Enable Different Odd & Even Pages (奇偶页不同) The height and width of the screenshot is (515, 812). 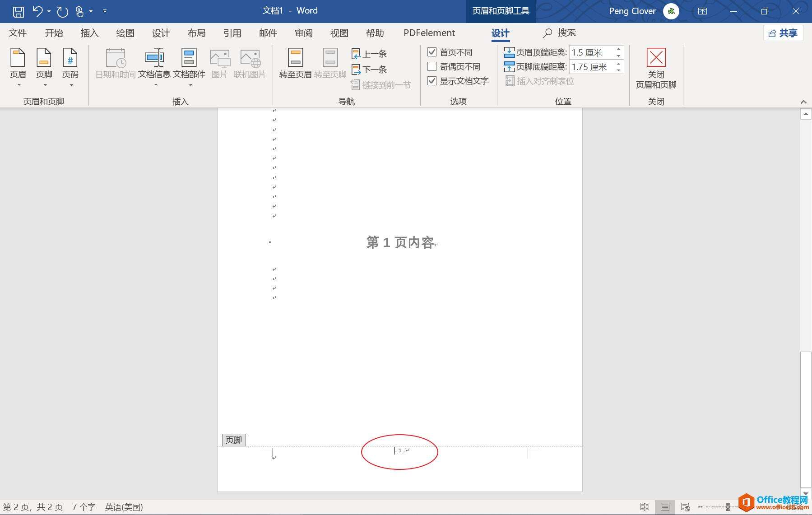click(x=432, y=67)
